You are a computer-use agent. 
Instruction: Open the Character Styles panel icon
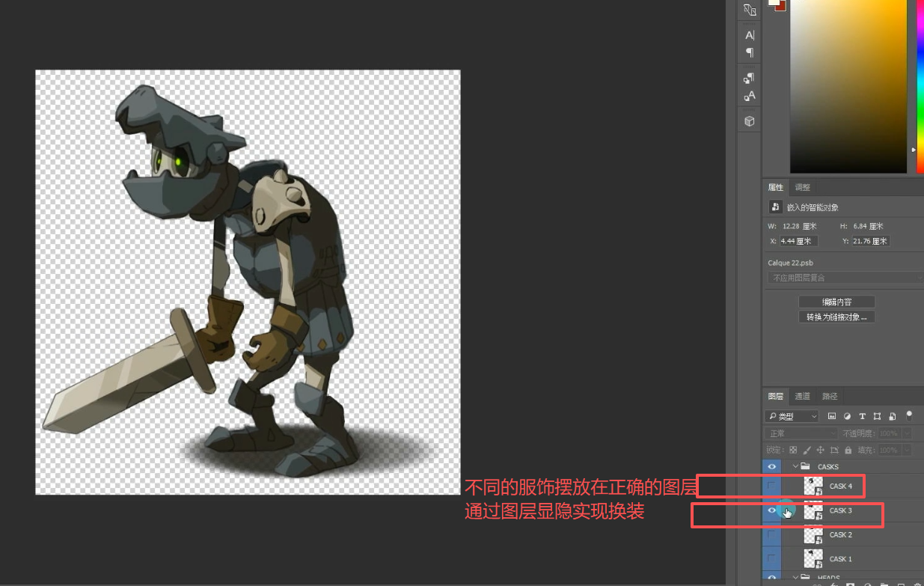[x=750, y=96]
